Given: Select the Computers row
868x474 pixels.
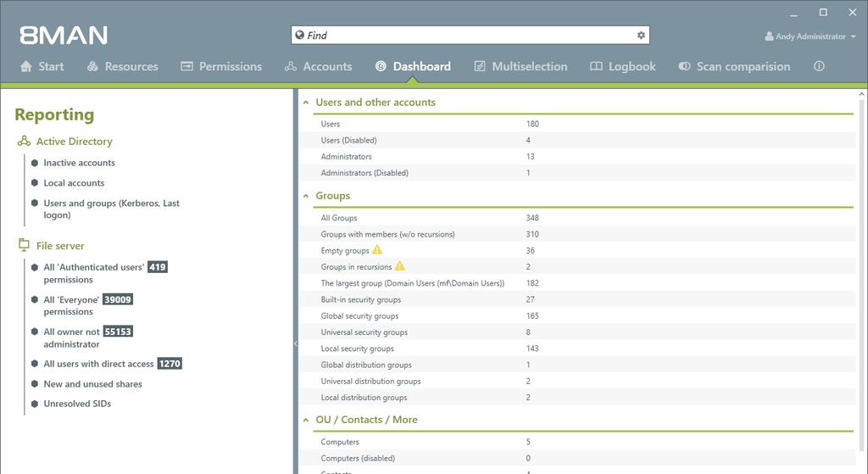Looking at the screenshot, I should coord(576,442).
